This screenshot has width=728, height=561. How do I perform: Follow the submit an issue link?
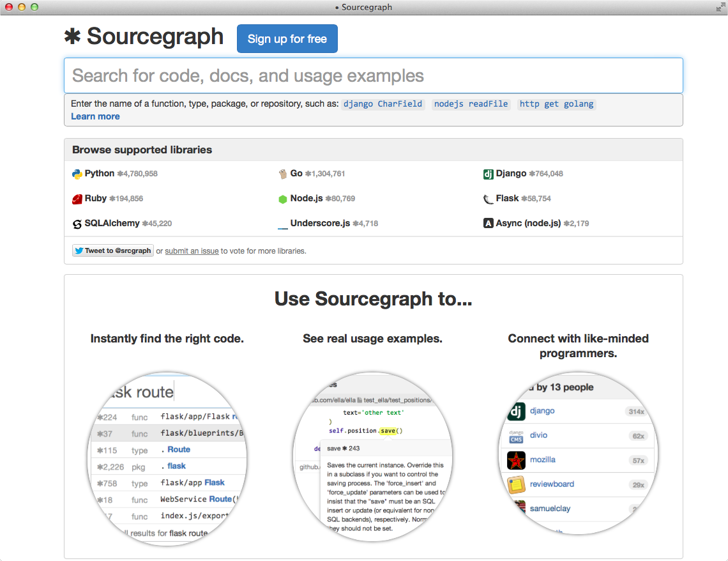(192, 250)
